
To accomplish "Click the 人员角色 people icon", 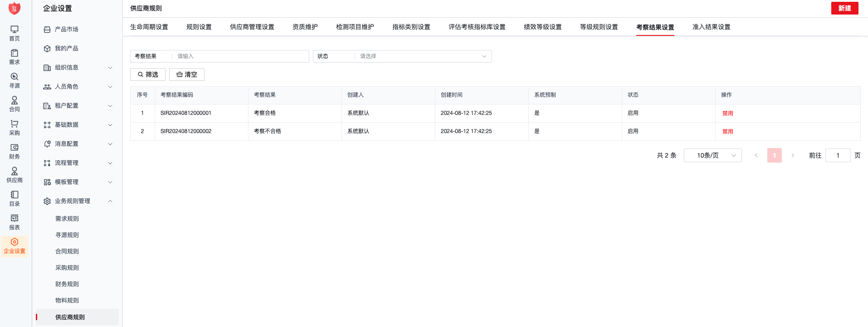I will point(47,87).
